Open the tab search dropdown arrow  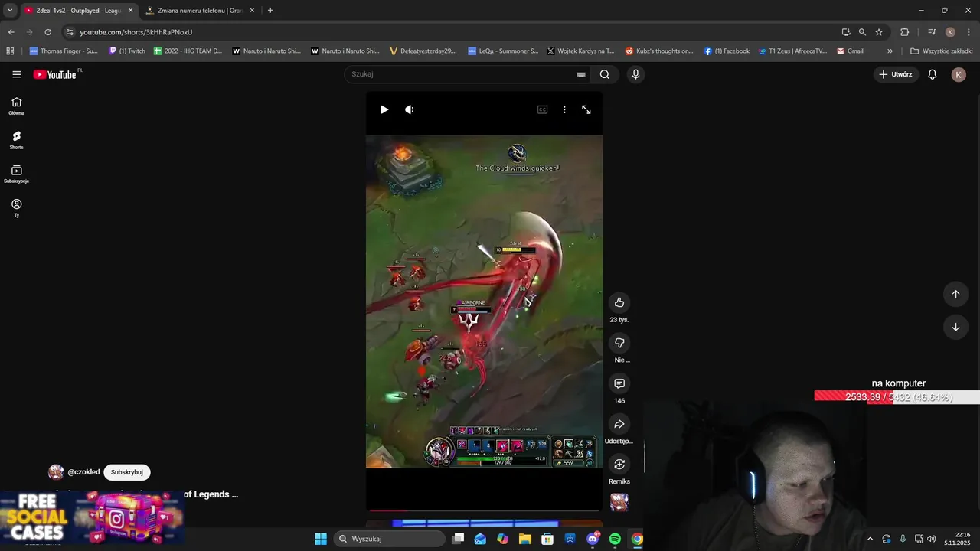[x=10, y=11]
